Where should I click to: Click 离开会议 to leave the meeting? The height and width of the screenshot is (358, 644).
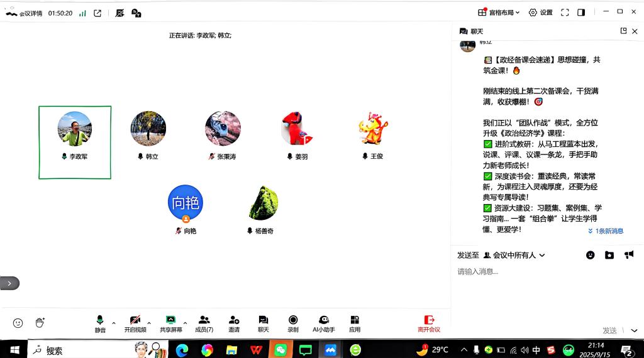(429, 323)
